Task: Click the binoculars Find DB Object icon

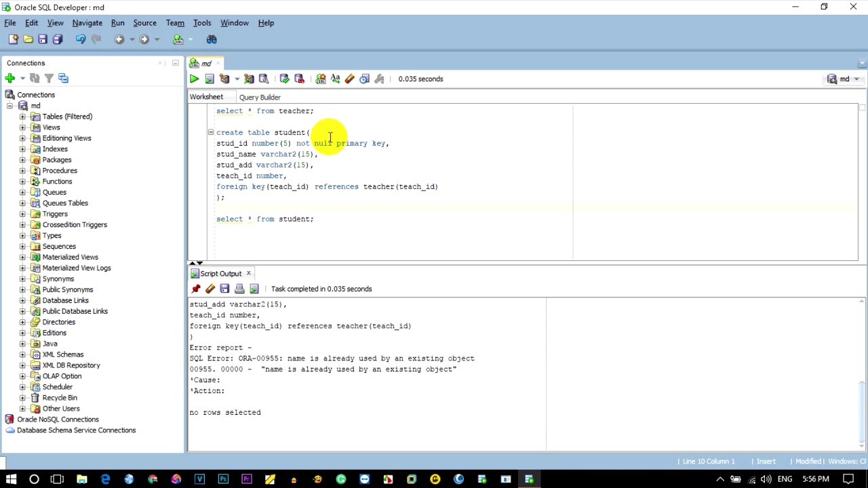Action: pyautogui.click(x=212, y=39)
